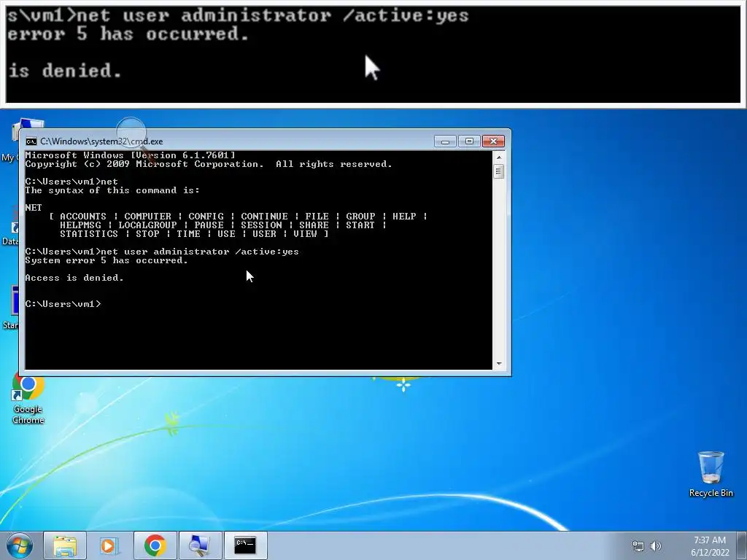Open the Recycle Bin on desktop
Screen dimensions: 747x560
click(711, 474)
